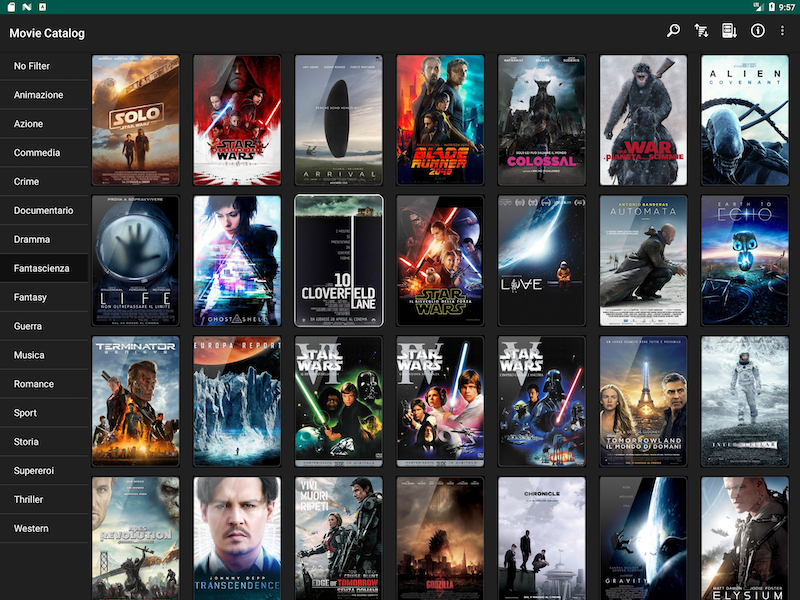Screen dimensions: 800x600
Task: Filter by Animazione genre
Action: click(x=44, y=95)
